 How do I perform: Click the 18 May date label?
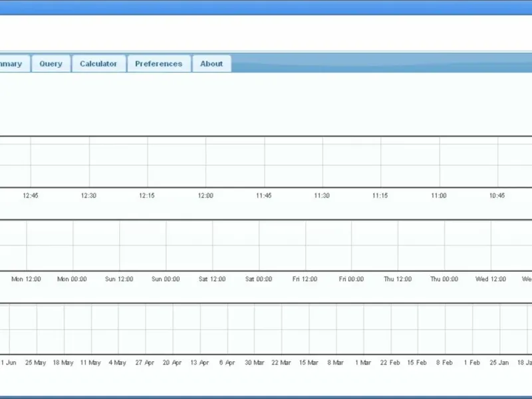pyautogui.click(x=63, y=362)
